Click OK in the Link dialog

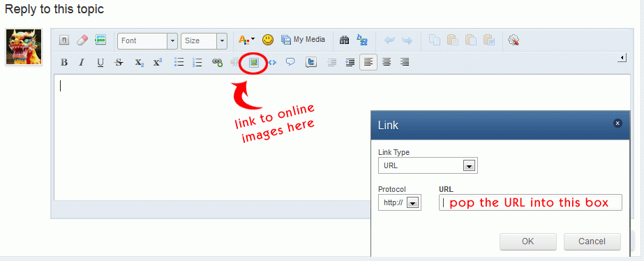pyautogui.click(x=527, y=241)
